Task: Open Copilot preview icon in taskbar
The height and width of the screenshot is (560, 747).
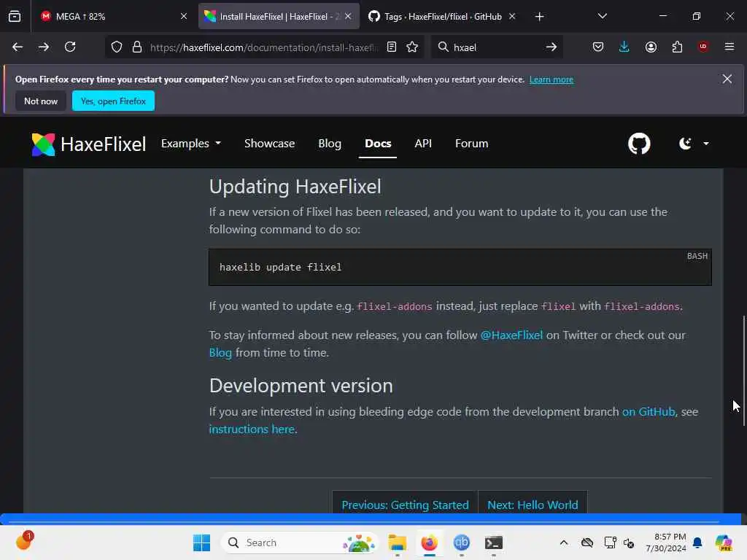Action: 724,542
